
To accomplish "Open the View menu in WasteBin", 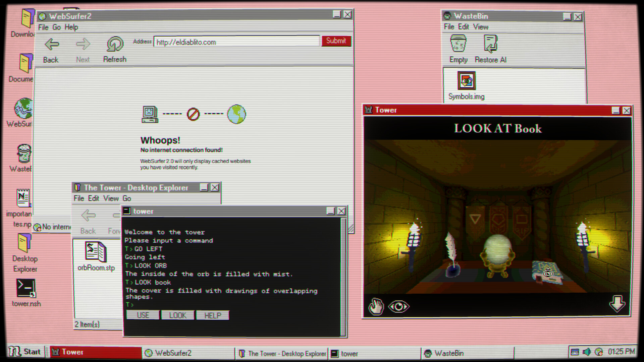I will tap(480, 27).
